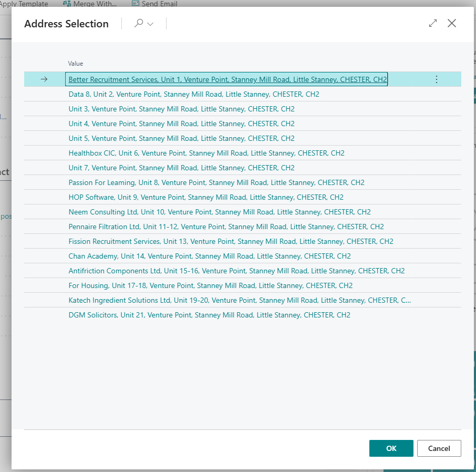Click the Value column header
This screenshot has width=476, height=472.
76,64
